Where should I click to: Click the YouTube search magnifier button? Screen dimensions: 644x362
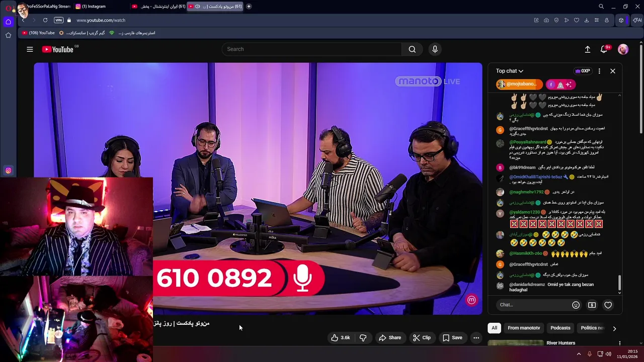[x=412, y=49]
